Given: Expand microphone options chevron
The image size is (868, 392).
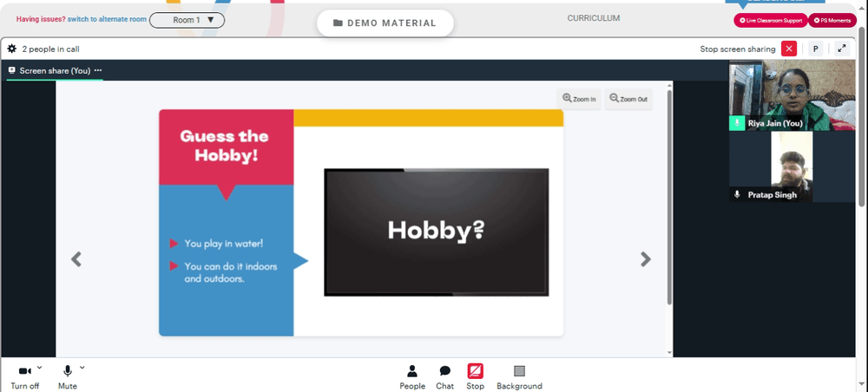Looking at the screenshot, I should (82, 367).
